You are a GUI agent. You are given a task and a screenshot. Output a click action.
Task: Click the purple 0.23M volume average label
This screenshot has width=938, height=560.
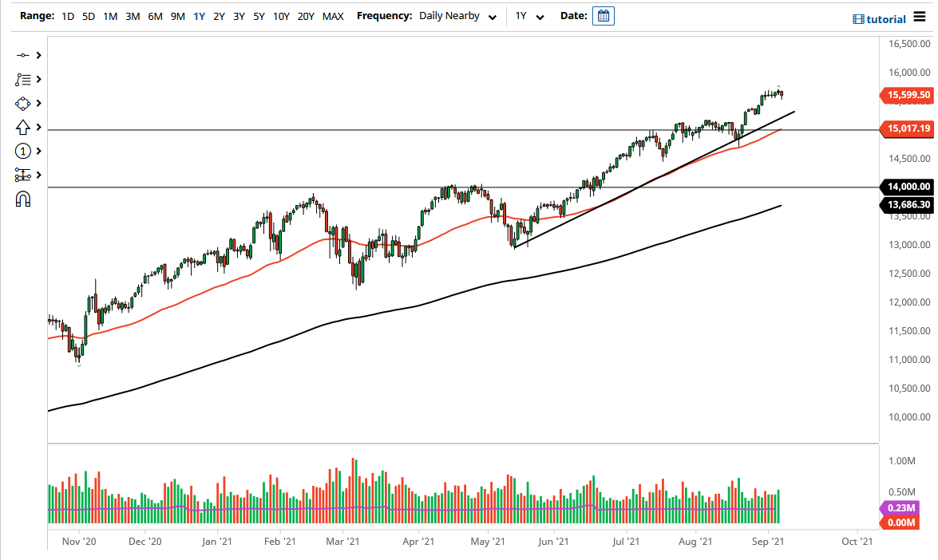tap(900, 508)
